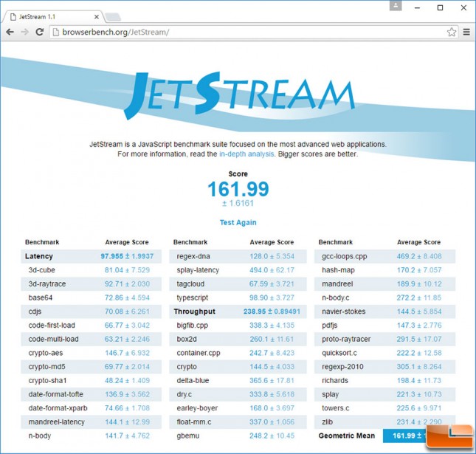The image size is (476, 454).
Task: Click the JetStream logo banner
Action: [x=240, y=94]
